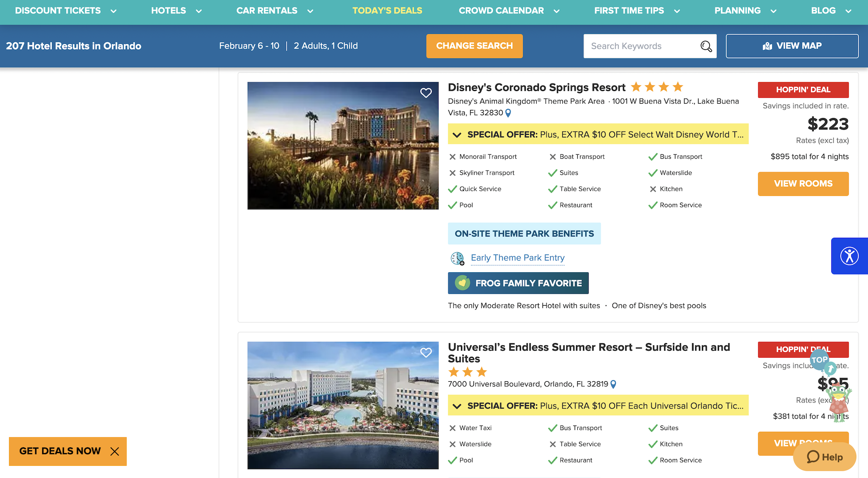Open the accessibility options widget
The image size is (868, 478).
click(849, 256)
